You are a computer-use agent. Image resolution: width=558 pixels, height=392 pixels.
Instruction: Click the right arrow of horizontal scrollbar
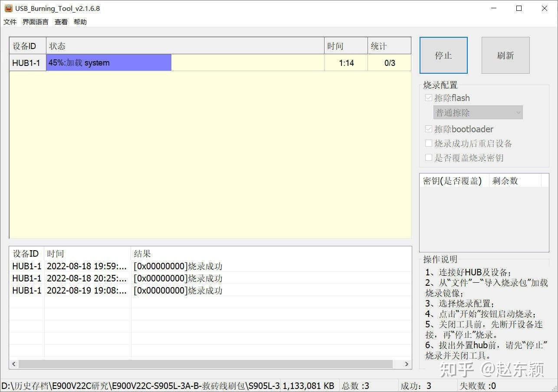coord(407,364)
